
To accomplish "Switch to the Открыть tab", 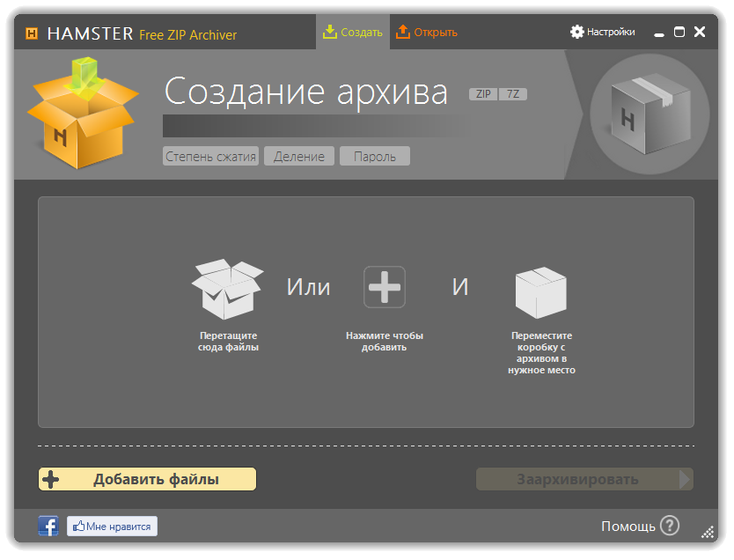I will 427,33.
